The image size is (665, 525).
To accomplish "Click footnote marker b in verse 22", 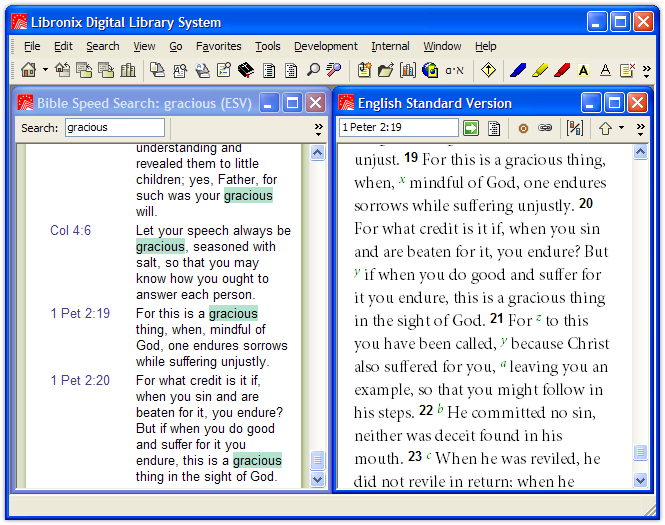I will (x=440, y=409).
